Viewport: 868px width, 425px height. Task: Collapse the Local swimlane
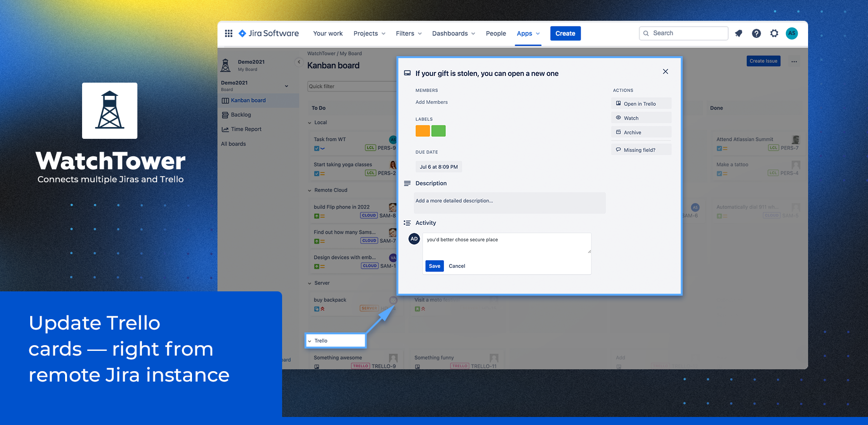tap(310, 123)
